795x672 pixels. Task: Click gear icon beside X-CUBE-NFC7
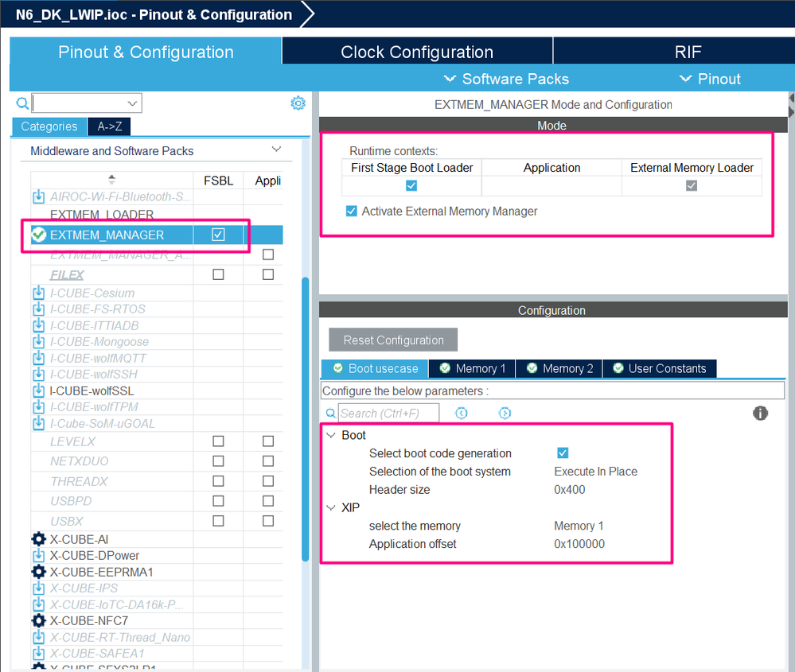coord(38,620)
